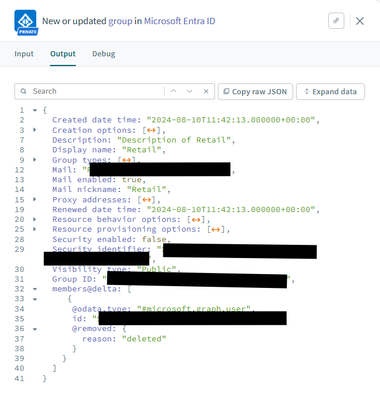Jump to previous search match with the up chevron
The width and height of the screenshot is (380, 400).
tap(173, 91)
